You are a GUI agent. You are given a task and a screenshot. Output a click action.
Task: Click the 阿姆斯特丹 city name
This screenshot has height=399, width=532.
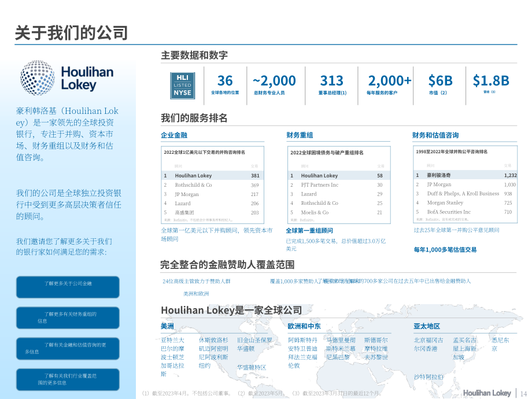(x=302, y=340)
